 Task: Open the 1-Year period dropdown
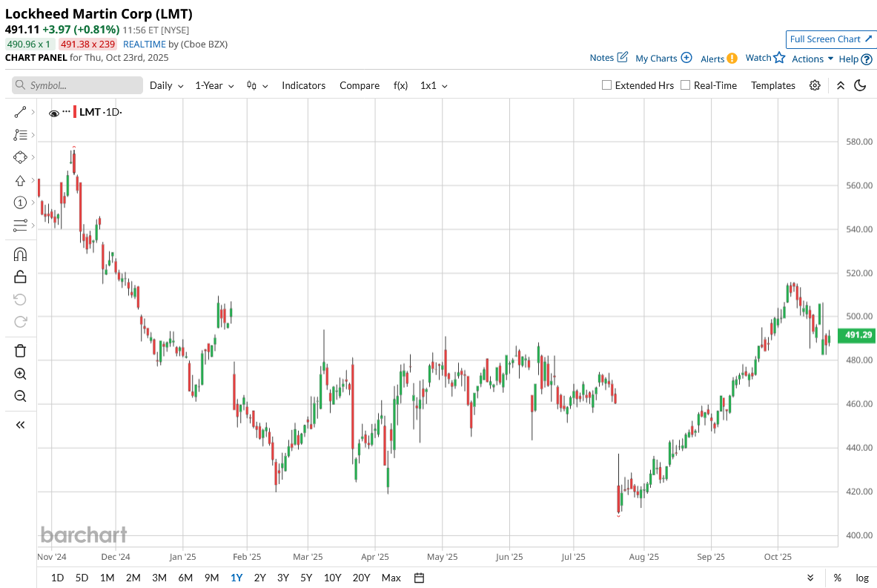pyautogui.click(x=214, y=85)
